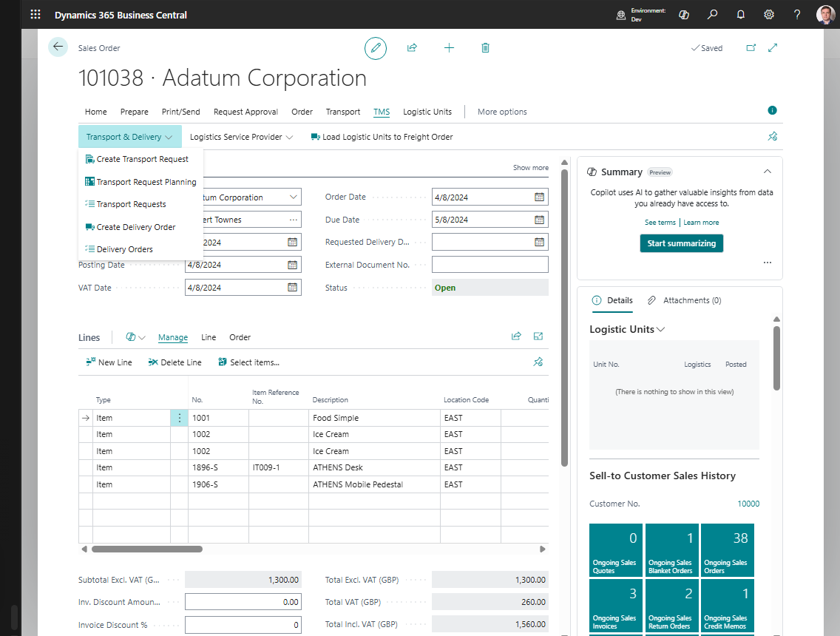The height and width of the screenshot is (636, 840).
Task: Go back with the arrow button
Action: (x=58, y=47)
